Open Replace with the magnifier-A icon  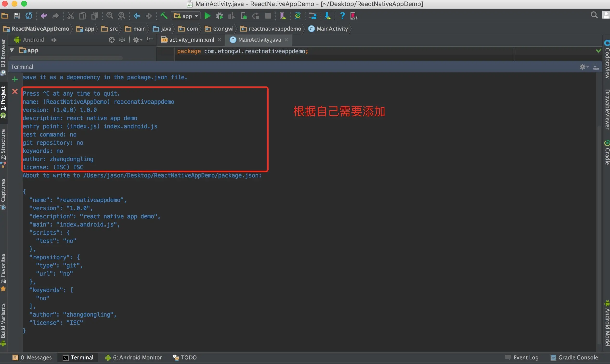[122, 16]
